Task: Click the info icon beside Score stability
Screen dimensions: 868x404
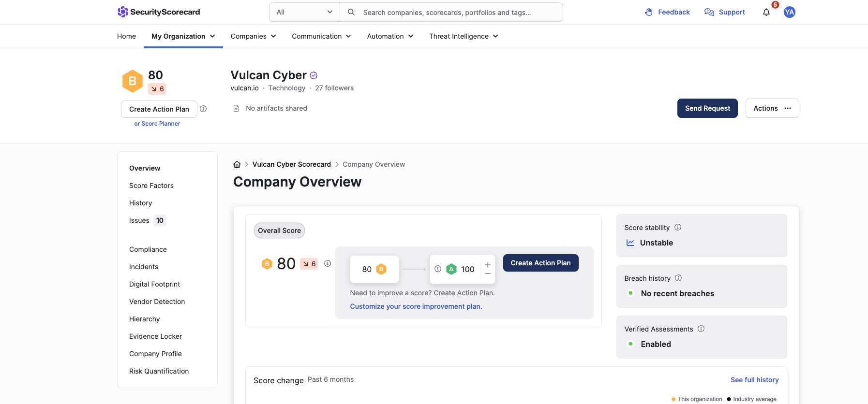Action: (678, 227)
